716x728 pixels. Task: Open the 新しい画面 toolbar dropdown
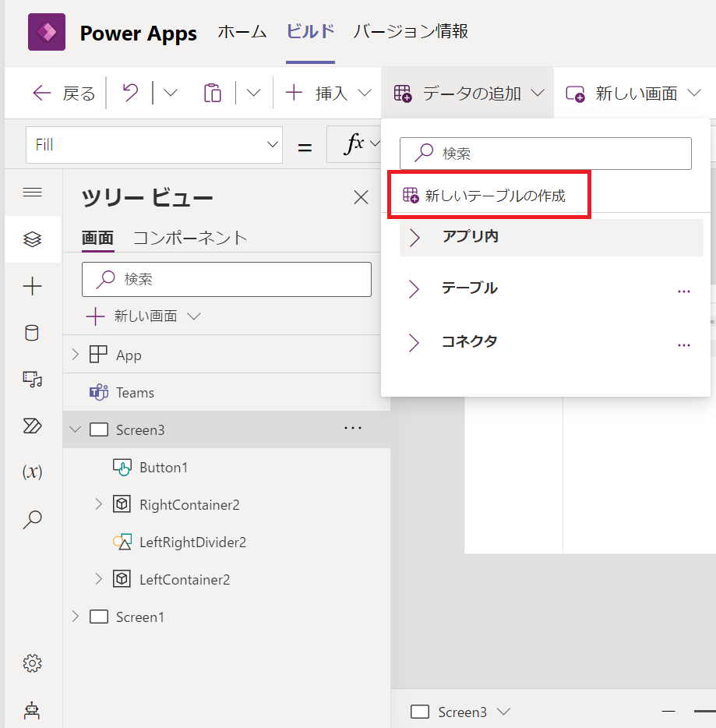click(633, 94)
